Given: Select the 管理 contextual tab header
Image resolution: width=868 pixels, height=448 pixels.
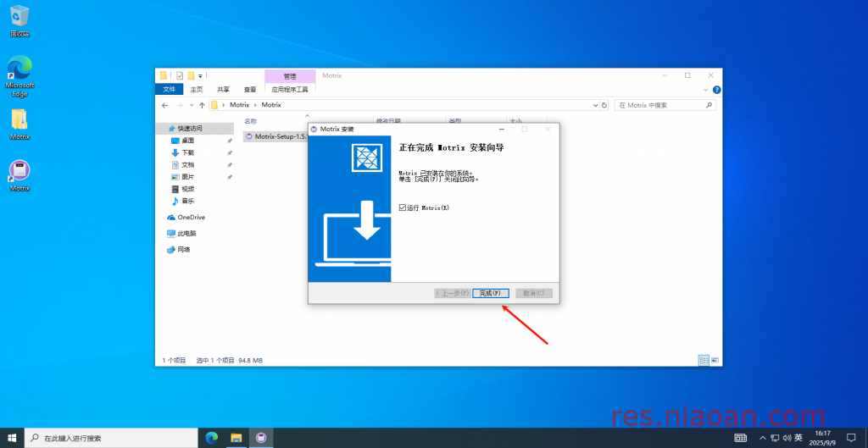Looking at the screenshot, I should pyautogui.click(x=290, y=76).
